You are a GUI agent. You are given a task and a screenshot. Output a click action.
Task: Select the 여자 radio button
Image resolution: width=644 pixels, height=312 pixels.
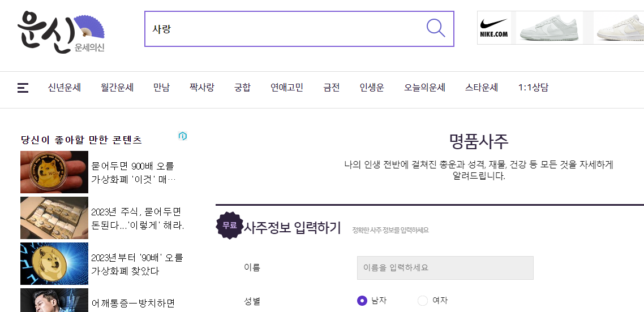pos(423,301)
